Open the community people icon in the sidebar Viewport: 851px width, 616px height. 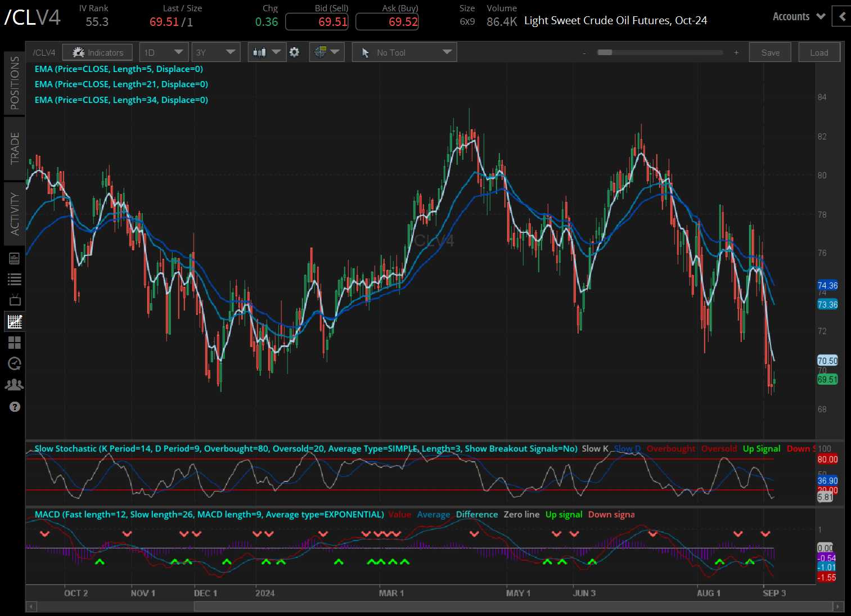[x=15, y=384]
